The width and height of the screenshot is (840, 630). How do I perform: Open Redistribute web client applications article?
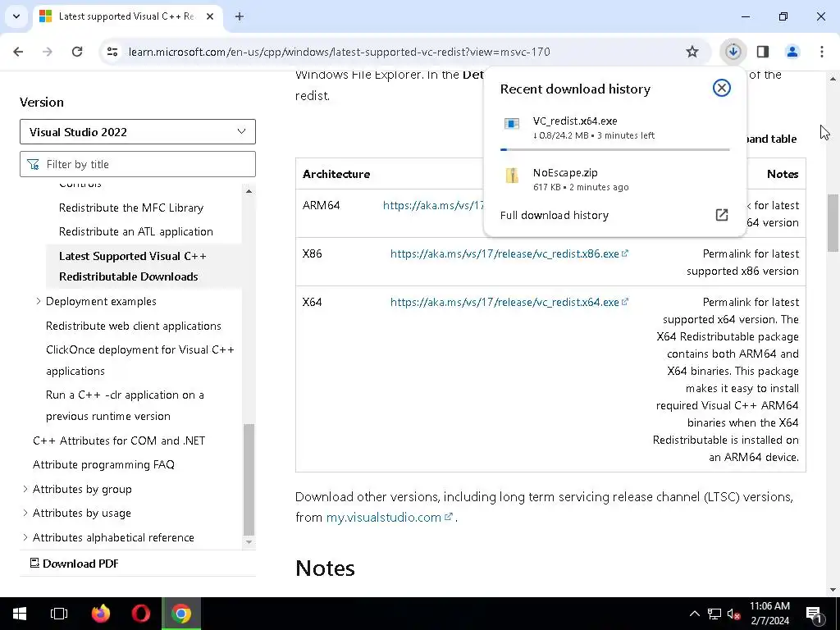click(134, 326)
